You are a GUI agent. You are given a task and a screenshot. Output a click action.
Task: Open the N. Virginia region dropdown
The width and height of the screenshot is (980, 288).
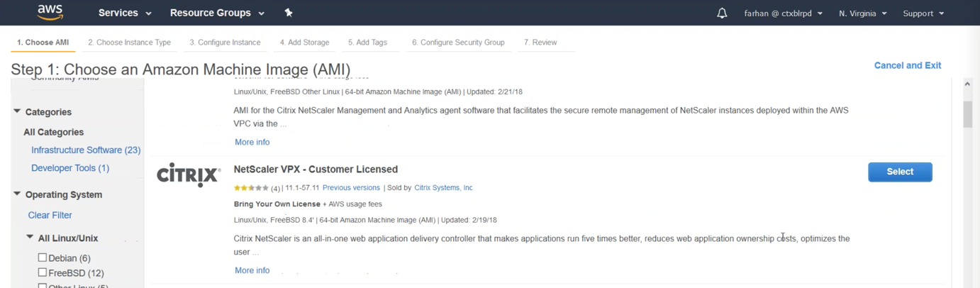coord(862,13)
